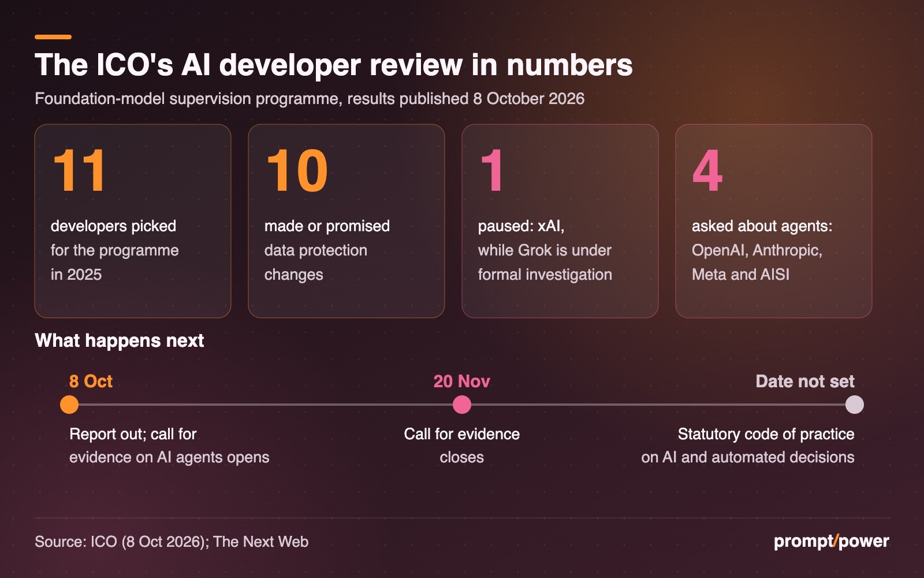
Task: Click the 'What happens next' heading
Action: [120, 340]
